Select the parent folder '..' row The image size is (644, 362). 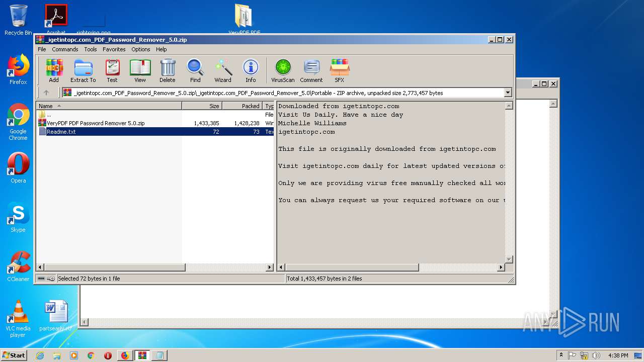coord(155,115)
